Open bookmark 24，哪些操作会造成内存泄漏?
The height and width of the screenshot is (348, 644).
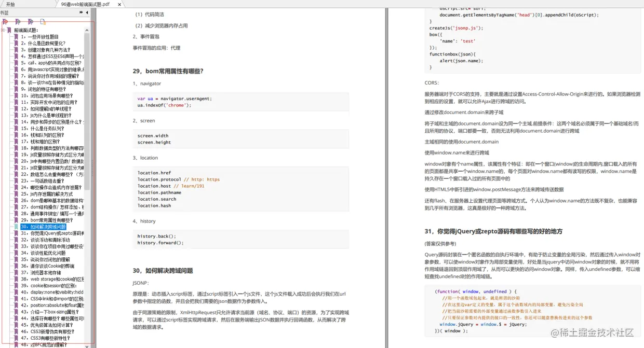pos(51,187)
